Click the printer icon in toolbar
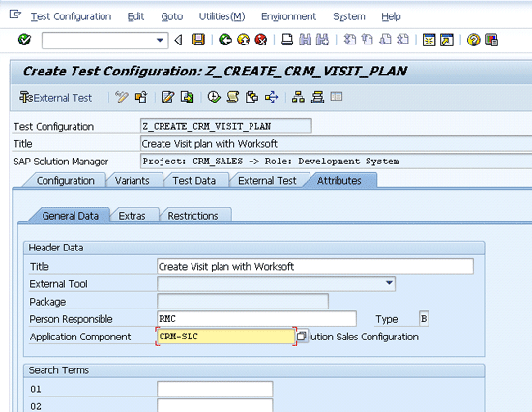Screen dimensions: 532x412 click(x=287, y=40)
